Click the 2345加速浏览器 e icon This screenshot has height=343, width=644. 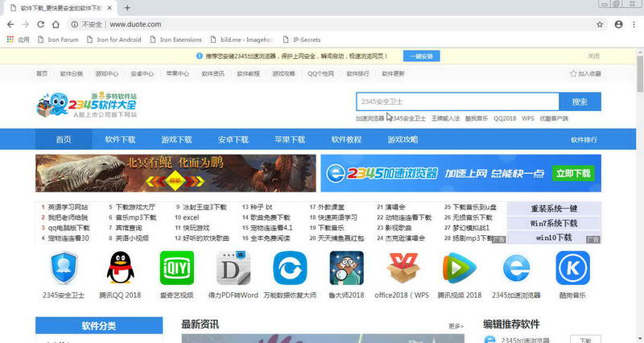coord(516,268)
